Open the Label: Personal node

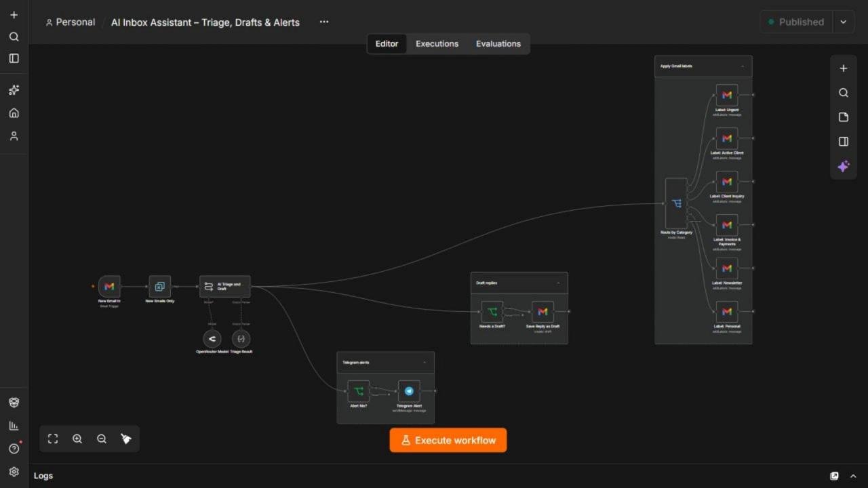pos(727,312)
